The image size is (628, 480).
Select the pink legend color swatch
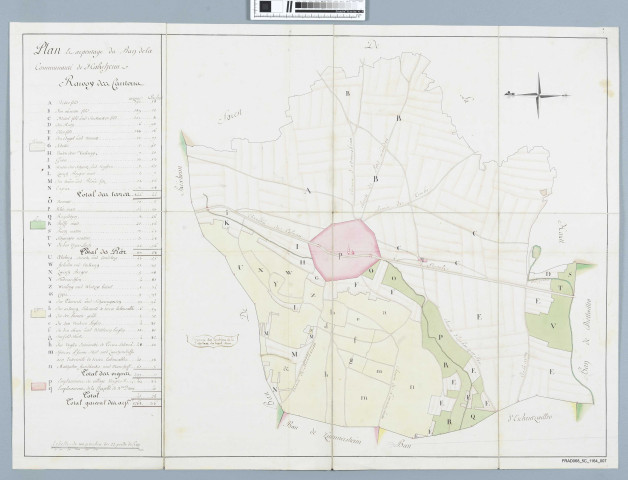pyautogui.click(x=38, y=386)
